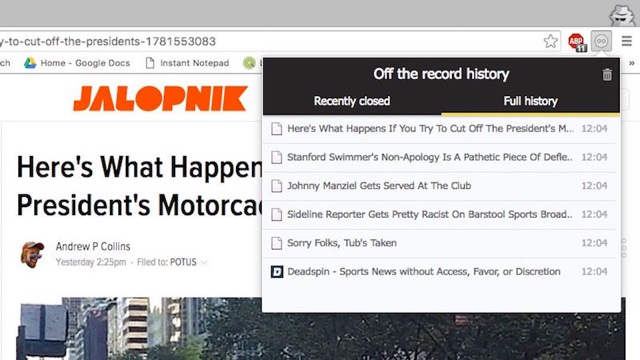This screenshot has height=360, width=640.
Task: Click the trash icon to clear history
Action: click(x=607, y=75)
